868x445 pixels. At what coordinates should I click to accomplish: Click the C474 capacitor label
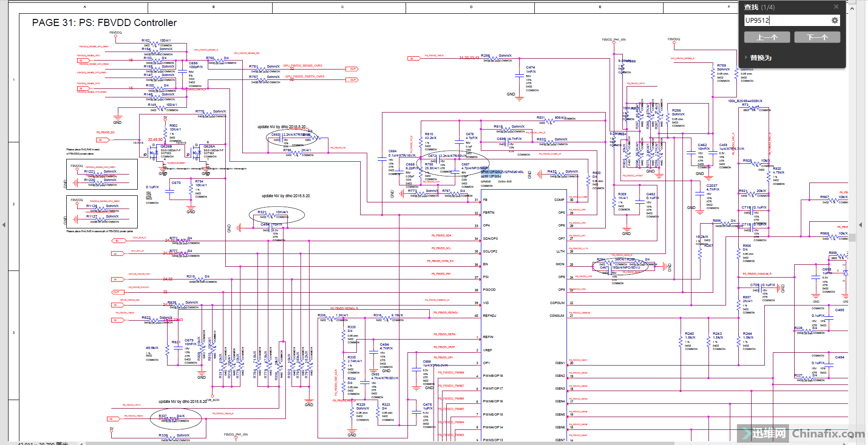[530, 67]
